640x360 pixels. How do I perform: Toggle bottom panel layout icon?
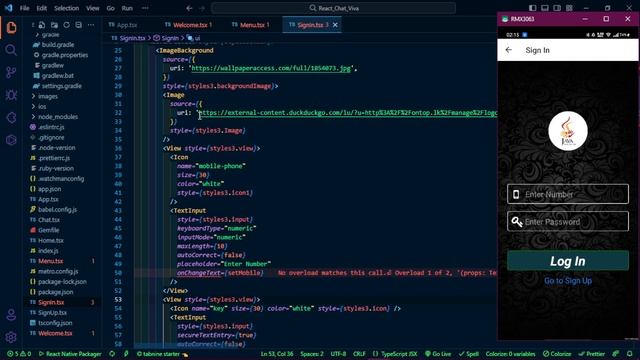pos(545,8)
